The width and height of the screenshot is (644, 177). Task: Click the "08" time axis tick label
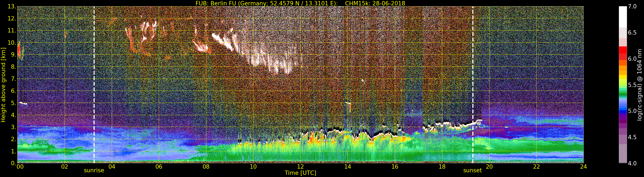point(206,167)
